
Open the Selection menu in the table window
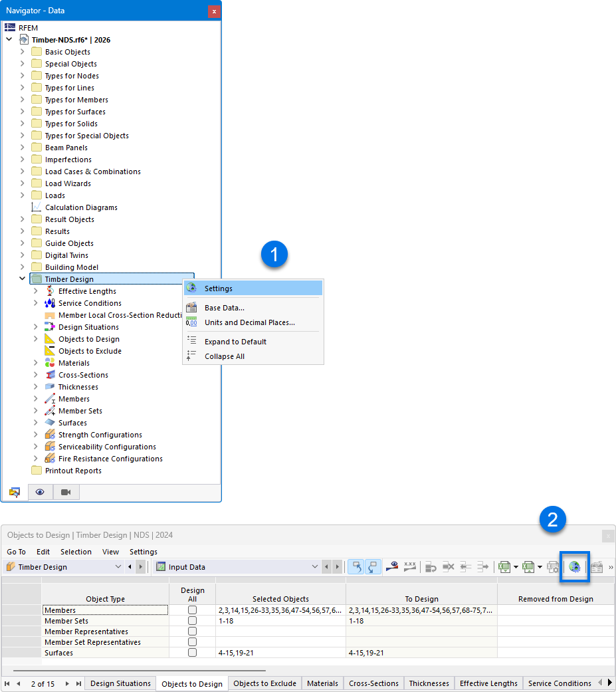pos(76,551)
